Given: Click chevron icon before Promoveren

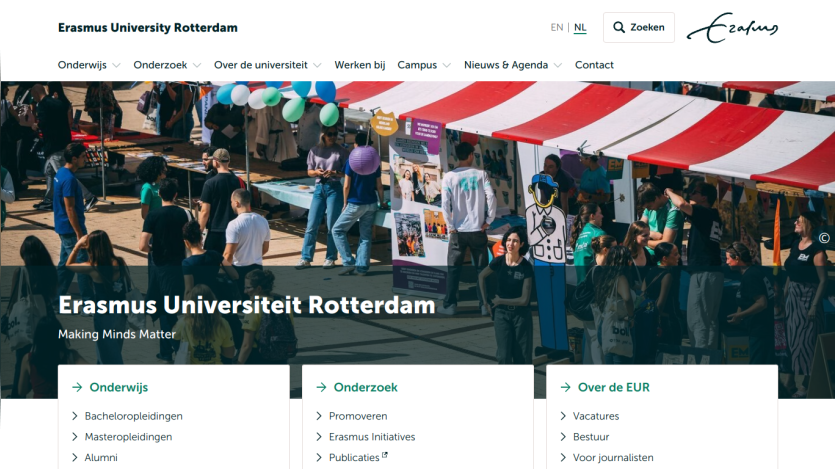Looking at the screenshot, I should tap(319, 416).
